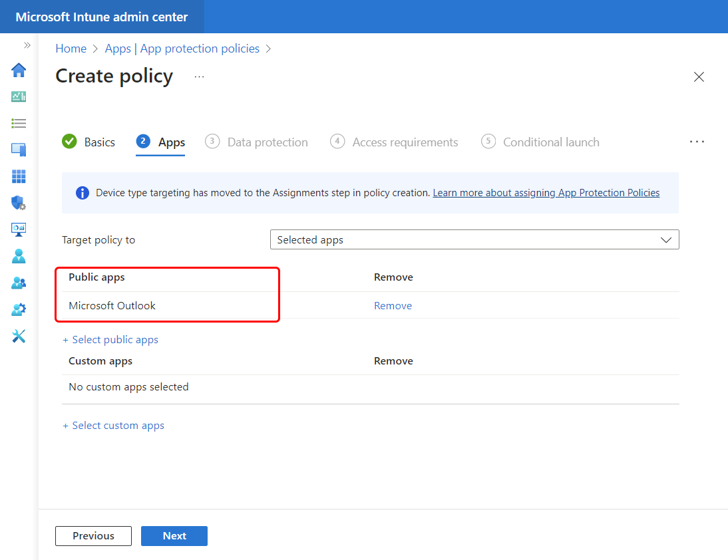The image size is (728, 560).
Task: Switch to the Basics step
Action: [100, 142]
